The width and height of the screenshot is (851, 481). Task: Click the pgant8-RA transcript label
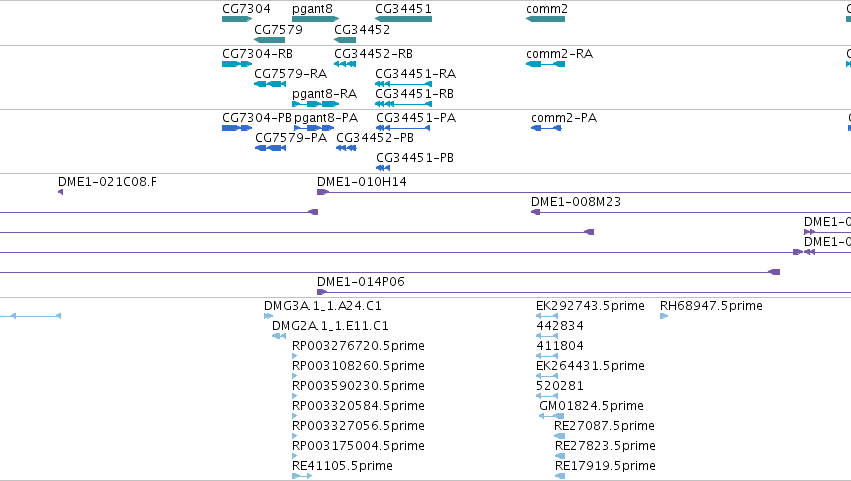coord(325,94)
